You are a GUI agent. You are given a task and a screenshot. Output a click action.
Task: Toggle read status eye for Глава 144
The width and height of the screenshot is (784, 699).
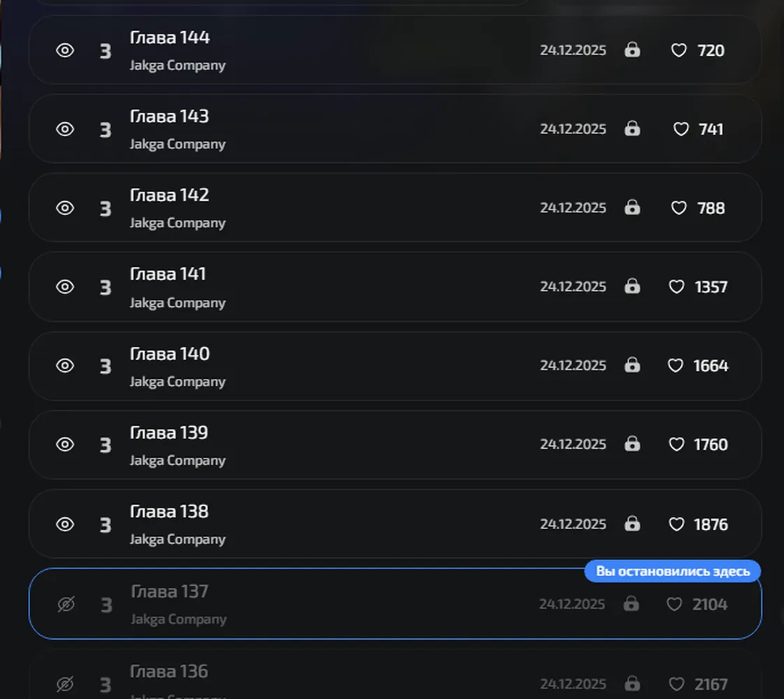65,50
